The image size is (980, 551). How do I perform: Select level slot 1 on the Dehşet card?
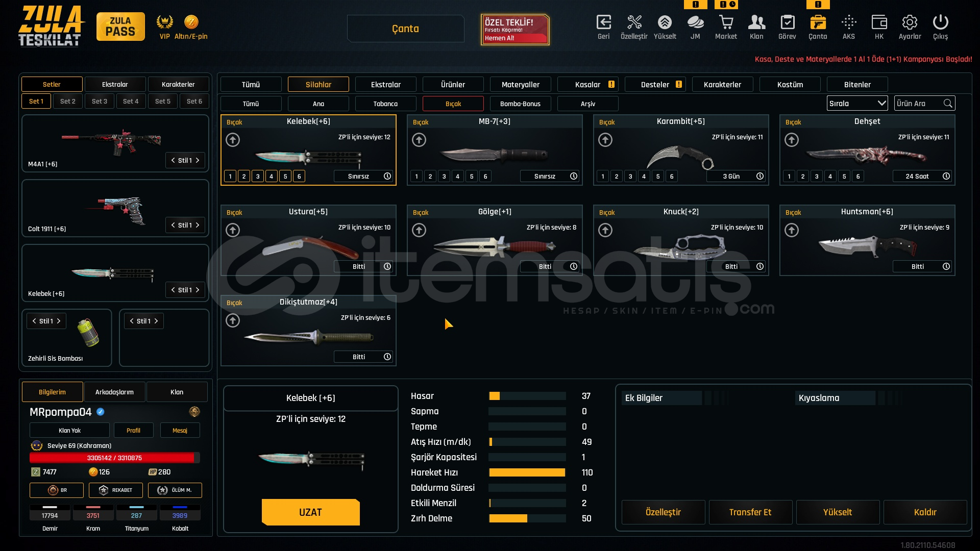point(789,177)
